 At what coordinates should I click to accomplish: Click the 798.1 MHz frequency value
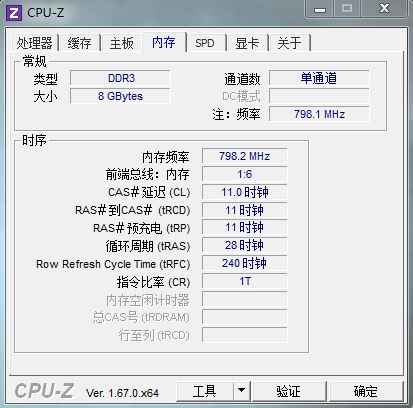click(x=319, y=114)
